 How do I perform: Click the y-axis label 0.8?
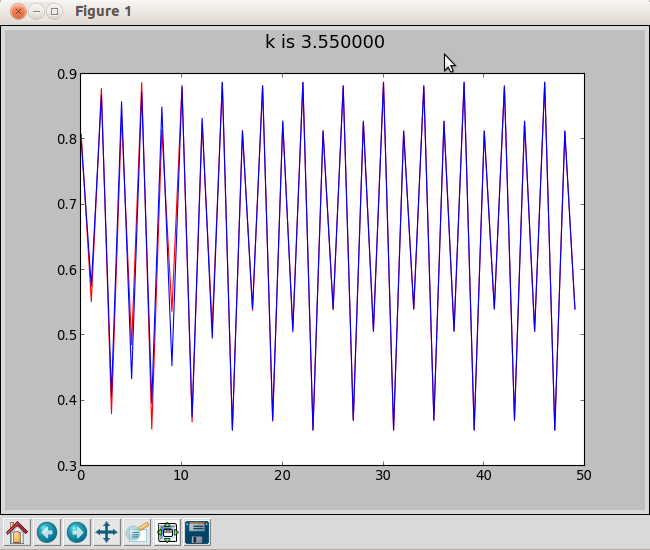click(67, 139)
